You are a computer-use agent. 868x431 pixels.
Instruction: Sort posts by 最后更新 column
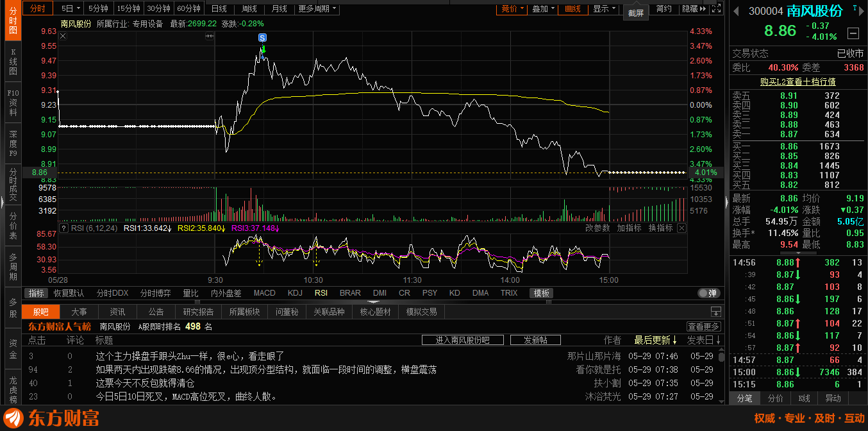tap(656, 340)
